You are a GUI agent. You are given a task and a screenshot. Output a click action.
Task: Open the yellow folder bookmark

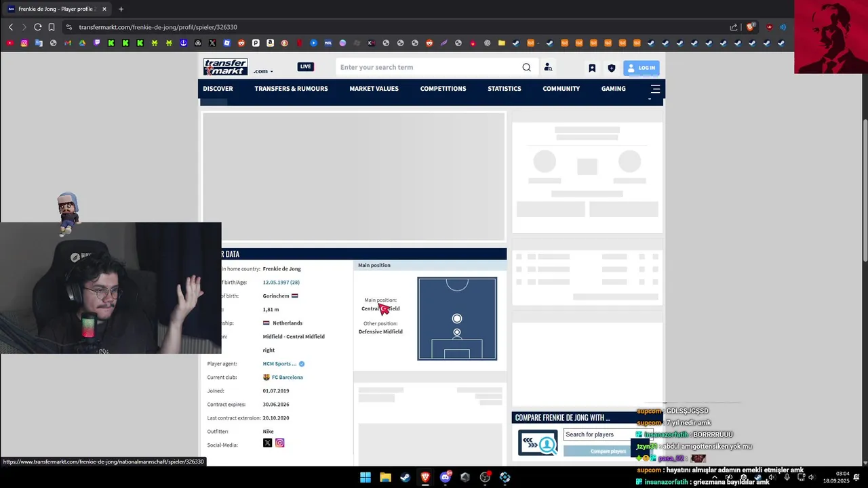(x=502, y=43)
